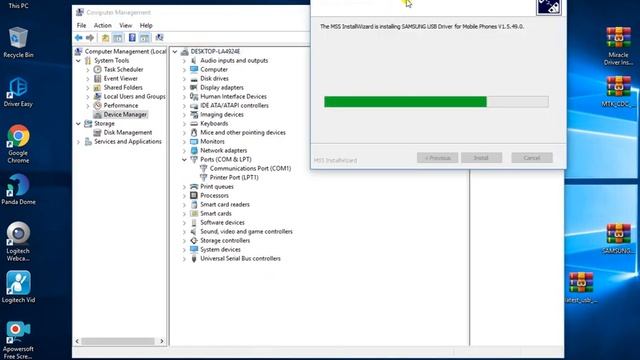Open Logitech Vid desktop shortcut
Viewport: 640px width, 360px height.
[18, 287]
